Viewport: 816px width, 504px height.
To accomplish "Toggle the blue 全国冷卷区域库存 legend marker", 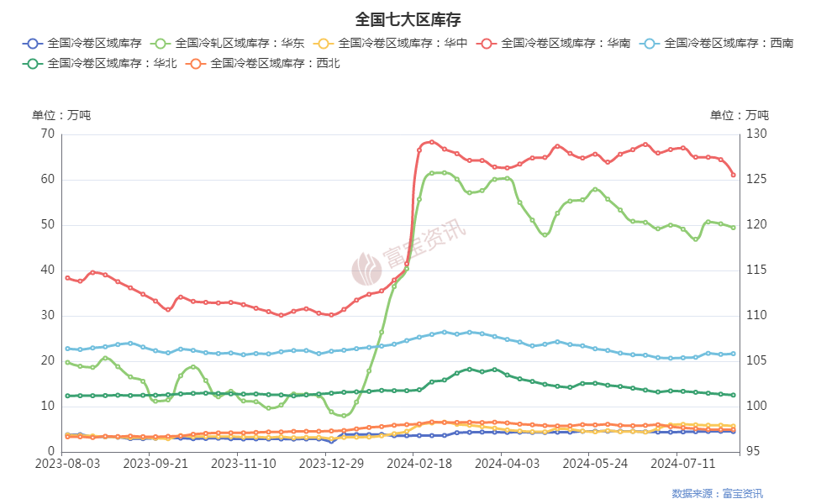I will [x=32, y=42].
